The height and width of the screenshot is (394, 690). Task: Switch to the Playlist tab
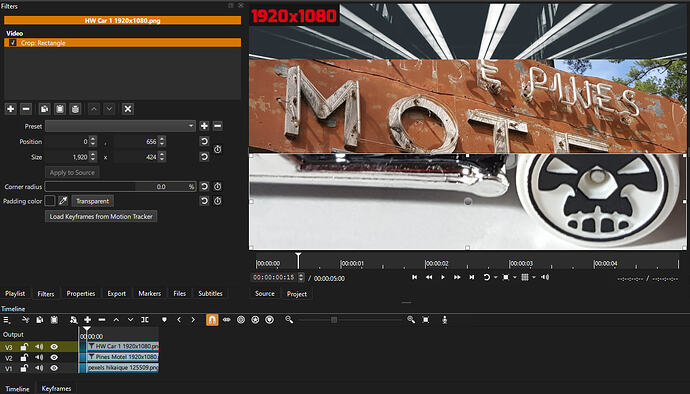(15, 293)
